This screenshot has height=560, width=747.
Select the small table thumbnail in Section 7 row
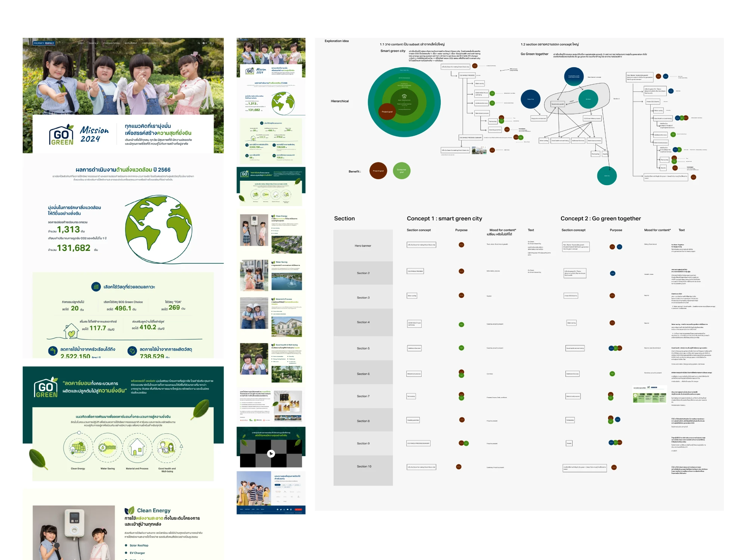tap(650, 394)
